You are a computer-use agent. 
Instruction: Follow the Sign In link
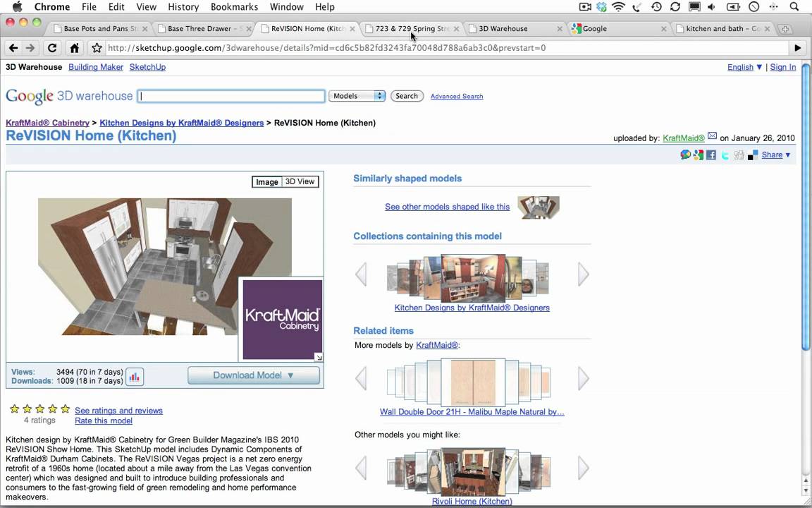[x=783, y=67]
